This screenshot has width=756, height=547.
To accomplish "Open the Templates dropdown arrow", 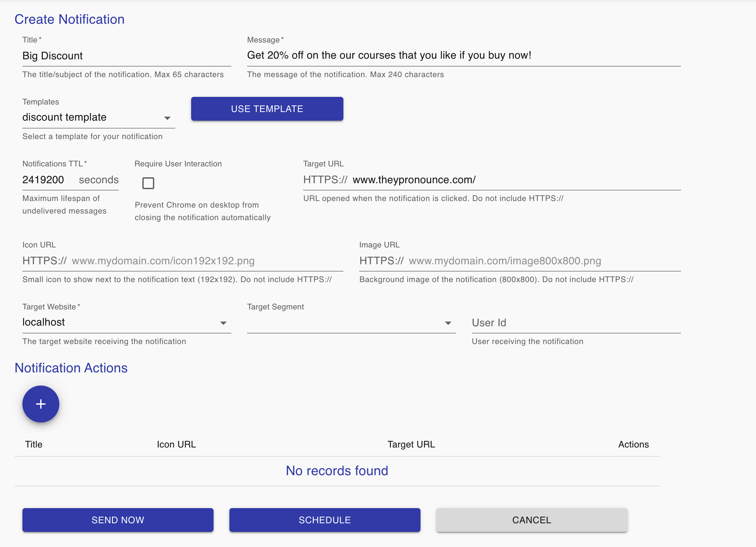I will point(167,118).
